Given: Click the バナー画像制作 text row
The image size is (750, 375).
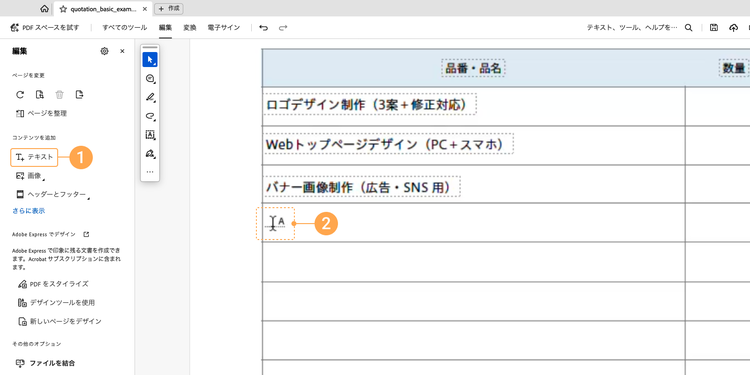Looking at the screenshot, I should pyautogui.click(x=362, y=187).
